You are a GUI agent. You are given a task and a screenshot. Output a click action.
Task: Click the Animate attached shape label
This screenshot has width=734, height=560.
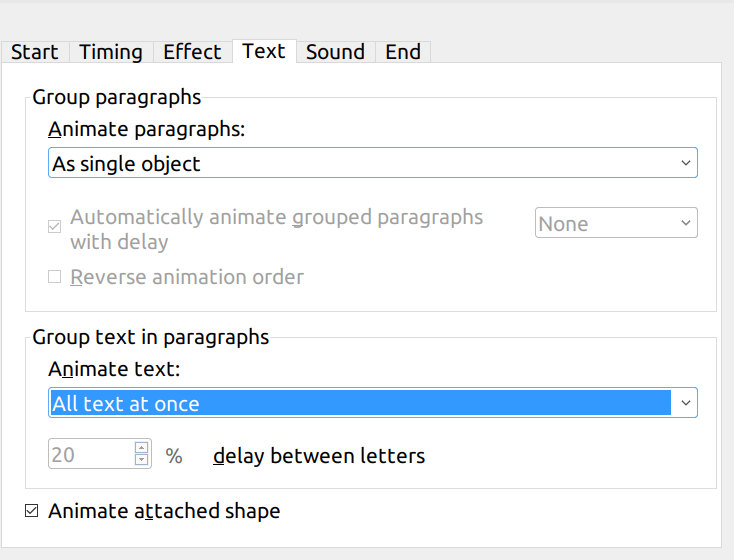tap(164, 511)
